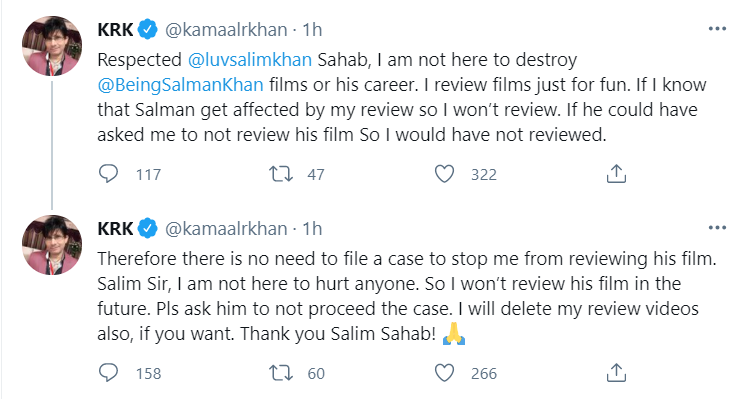Like the first tweet with 322 likes
750x399 pixels.
pos(444,174)
